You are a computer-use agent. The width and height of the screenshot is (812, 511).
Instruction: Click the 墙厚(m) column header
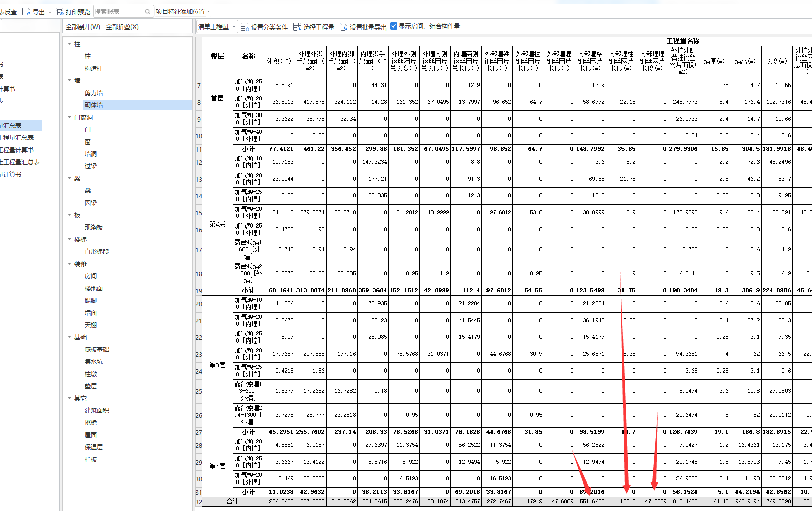(714, 61)
